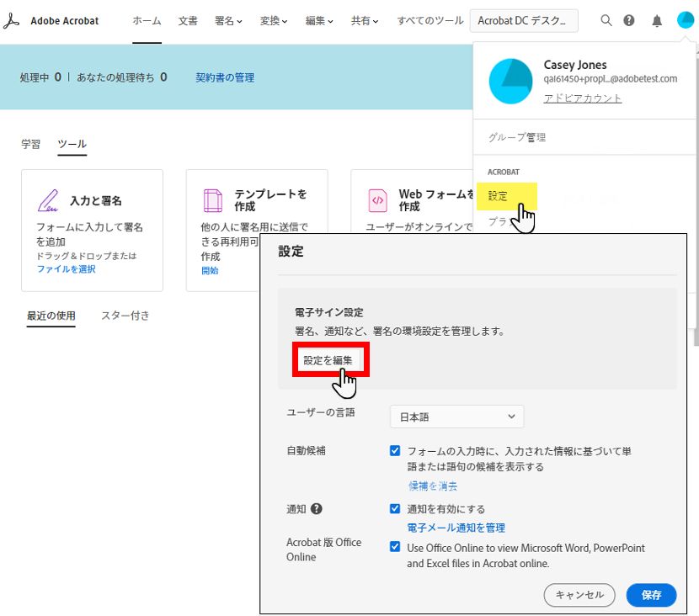Open グループ管理 in profile menu
This screenshot has width=699, height=616.
tap(517, 137)
